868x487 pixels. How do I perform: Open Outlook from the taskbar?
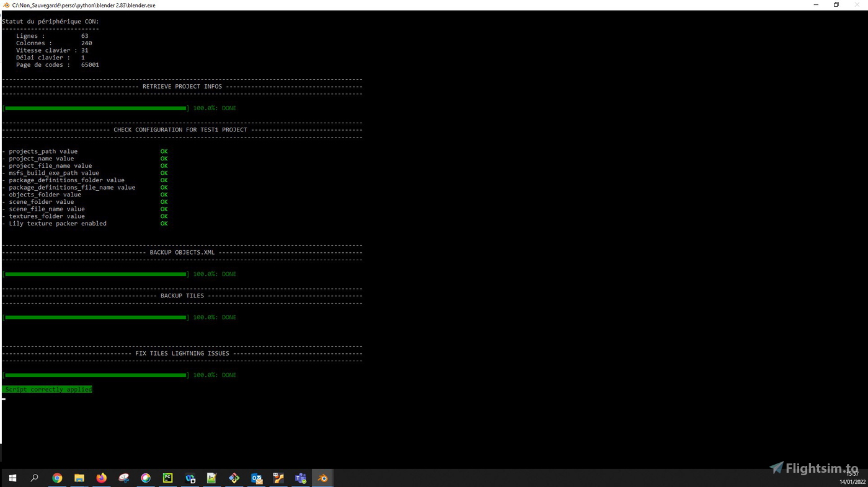[x=256, y=478]
